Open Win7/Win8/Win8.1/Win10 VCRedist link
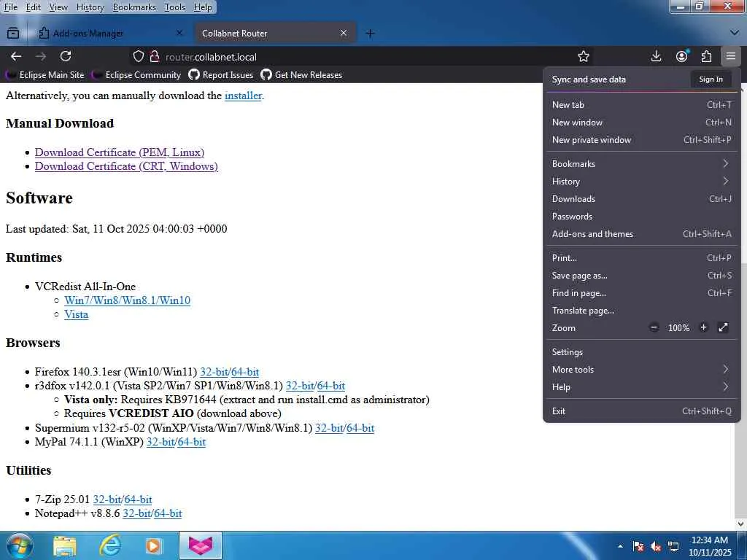 click(x=127, y=300)
